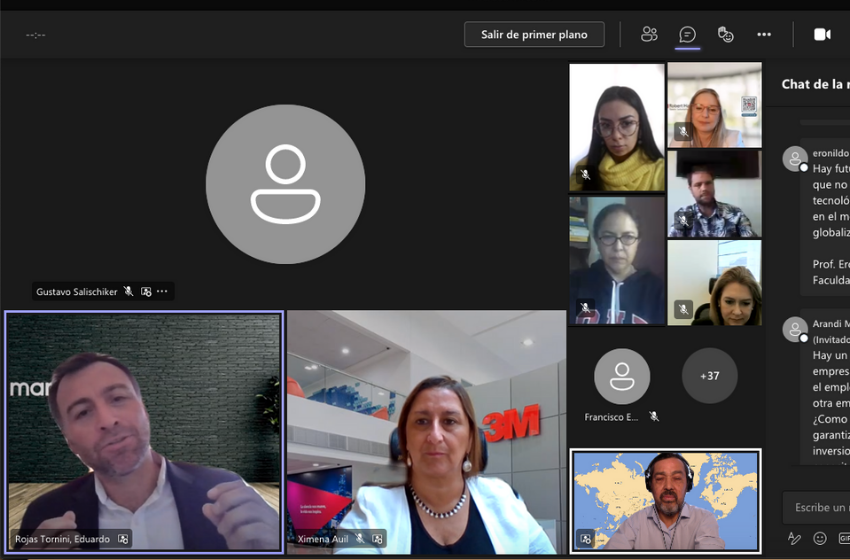Click Arandi M's avatar in the chat

coord(795,329)
